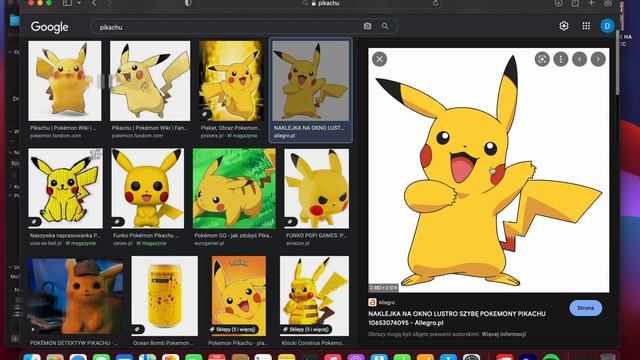Image resolution: width=640 pixels, height=360 pixels.
Task: Click the pokemon.fandom.com text under first thumbnail
Action: pos(56,136)
